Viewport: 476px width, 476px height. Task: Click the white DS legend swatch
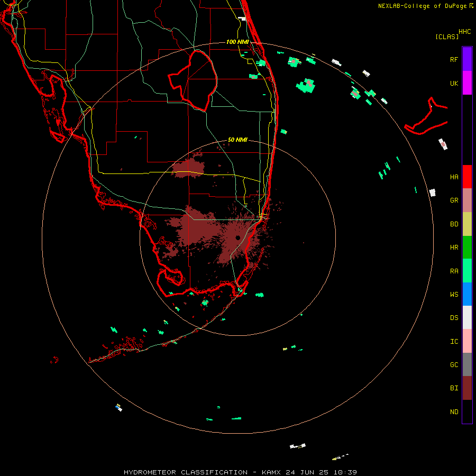pyautogui.click(x=467, y=317)
